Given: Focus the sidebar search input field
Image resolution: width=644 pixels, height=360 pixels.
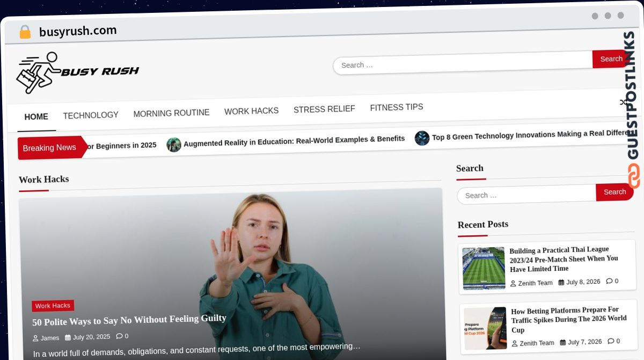Looking at the screenshot, I should click(526, 195).
